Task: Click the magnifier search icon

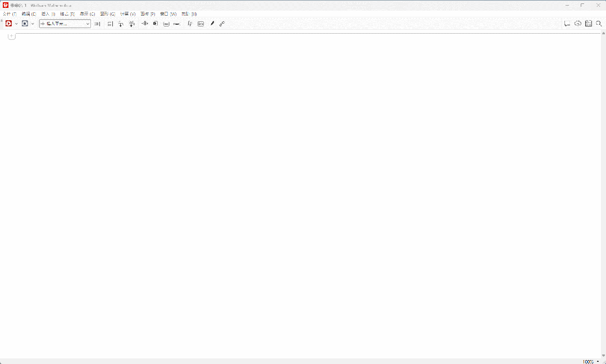Action: (x=599, y=24)
